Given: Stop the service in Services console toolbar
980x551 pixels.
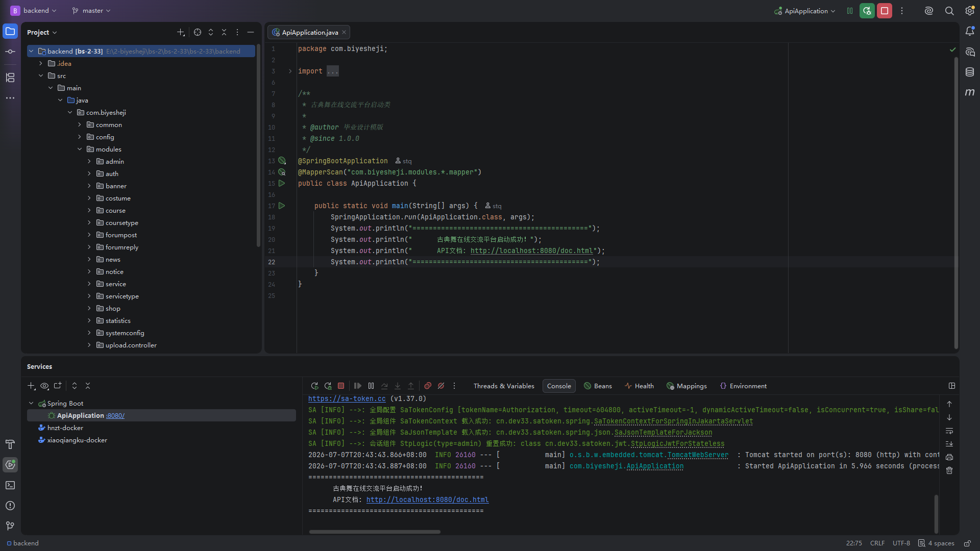Looking at the screenshot, I should click(x=341, y=386).
